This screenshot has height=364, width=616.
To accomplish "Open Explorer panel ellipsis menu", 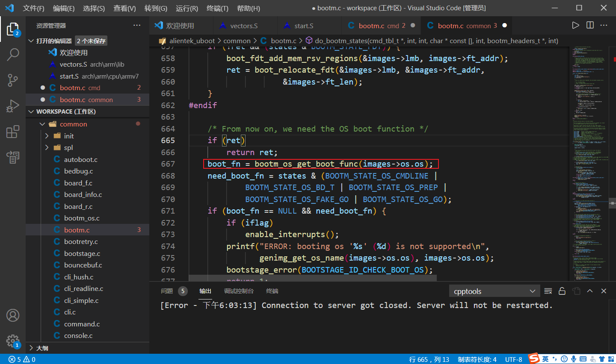I will [x=137, y=25].
